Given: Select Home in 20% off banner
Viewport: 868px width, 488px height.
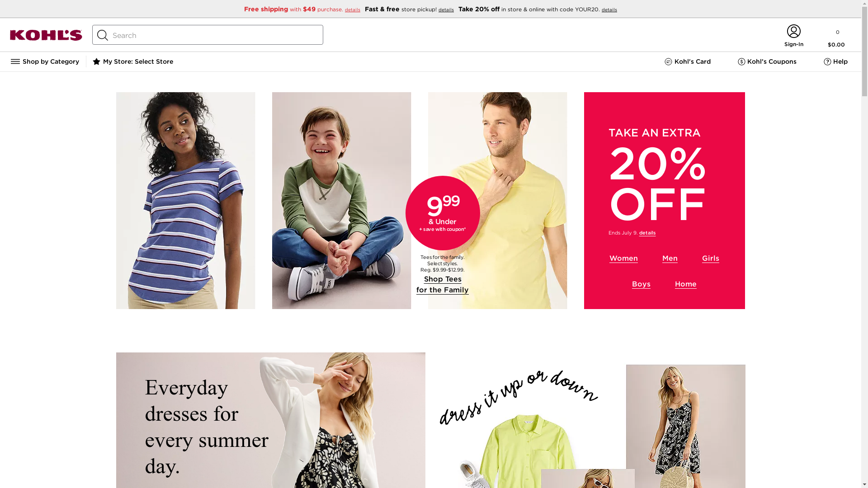Looking at the screenshot, I should coord(686,284).
